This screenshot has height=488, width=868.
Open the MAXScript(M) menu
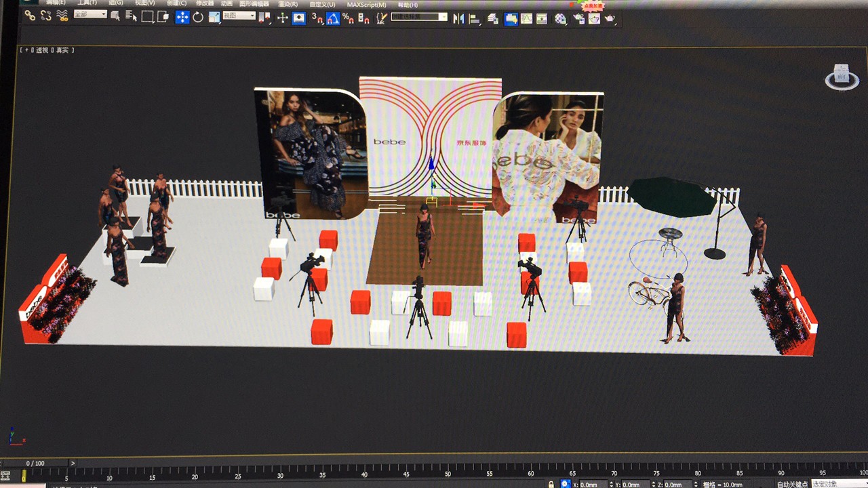(x=367, y=5)
